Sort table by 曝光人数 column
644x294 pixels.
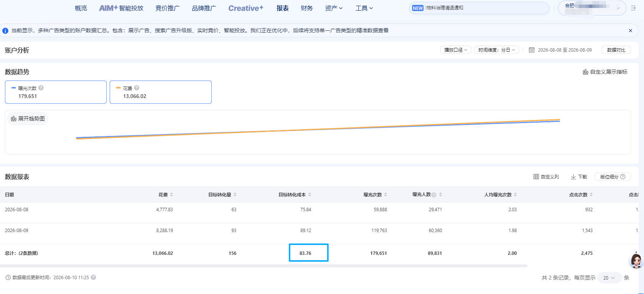pos(441,194)
